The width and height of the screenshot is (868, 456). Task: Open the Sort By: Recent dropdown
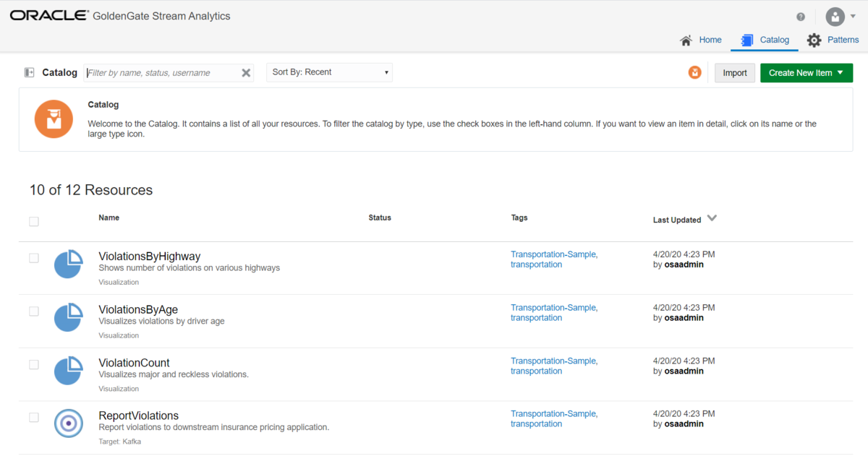[330, 72]
